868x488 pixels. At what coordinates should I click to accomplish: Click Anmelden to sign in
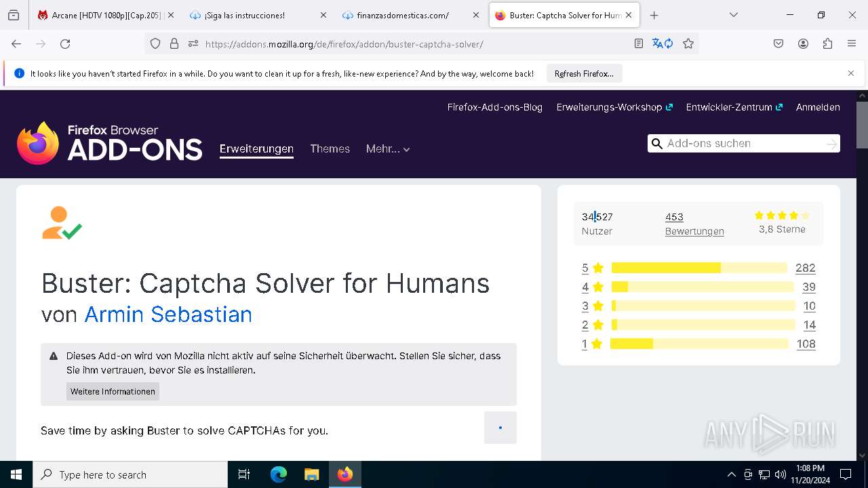point(818,107)
